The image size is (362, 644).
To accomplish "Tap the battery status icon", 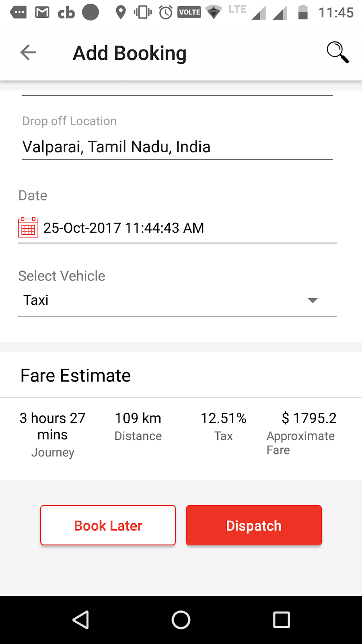I will point(303,12).
